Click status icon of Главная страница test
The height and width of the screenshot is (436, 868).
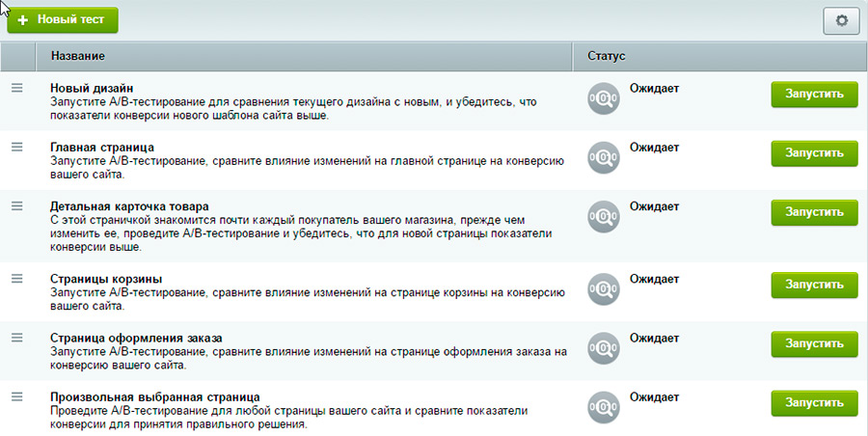[x=603, y=157]
